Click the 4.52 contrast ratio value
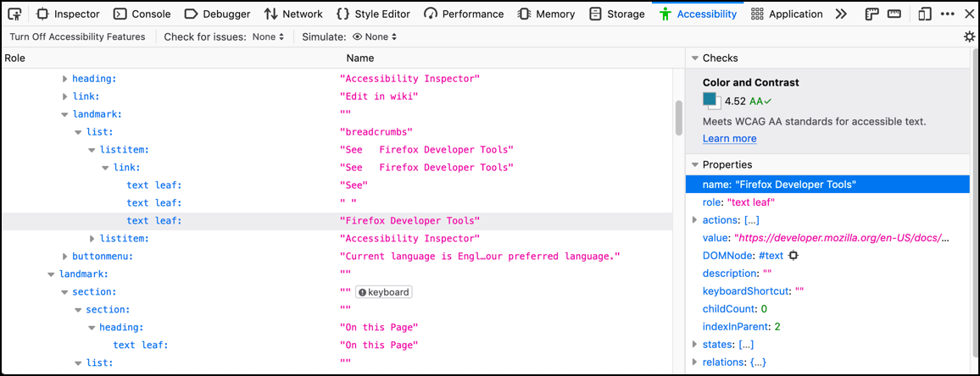980x376 pixels. 736,101
